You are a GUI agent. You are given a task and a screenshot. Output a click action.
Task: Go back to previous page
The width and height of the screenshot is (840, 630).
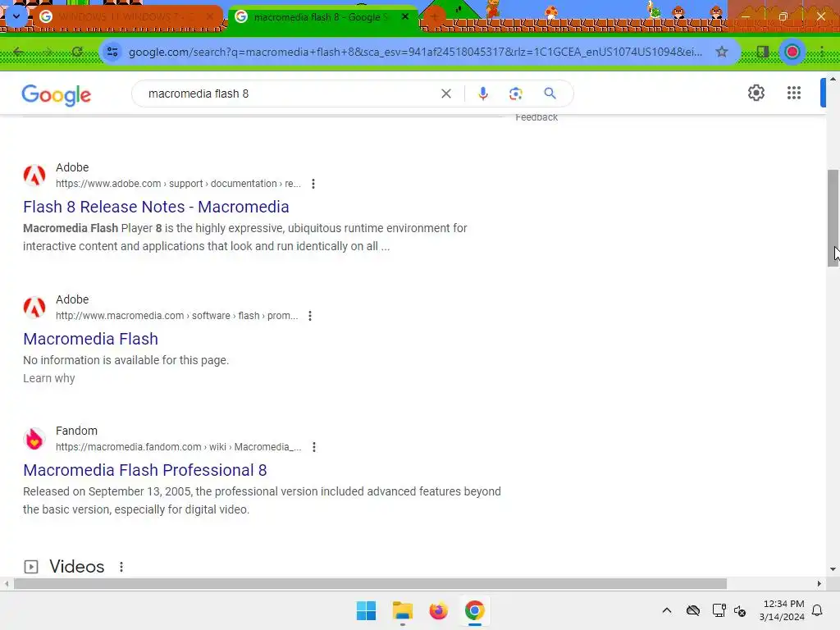pyautogui.click(x=18, y=52)
